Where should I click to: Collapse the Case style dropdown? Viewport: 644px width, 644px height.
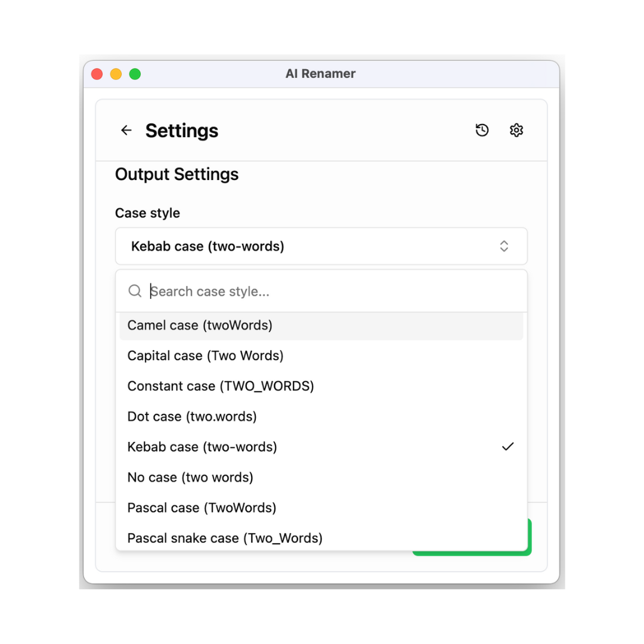[321, 246]
